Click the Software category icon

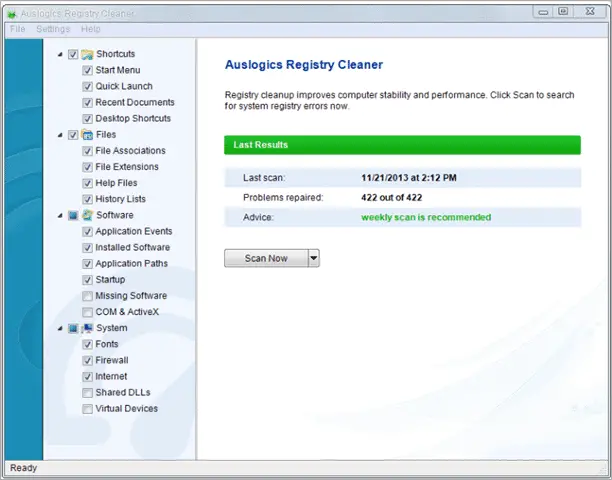[x=87, y=215]
